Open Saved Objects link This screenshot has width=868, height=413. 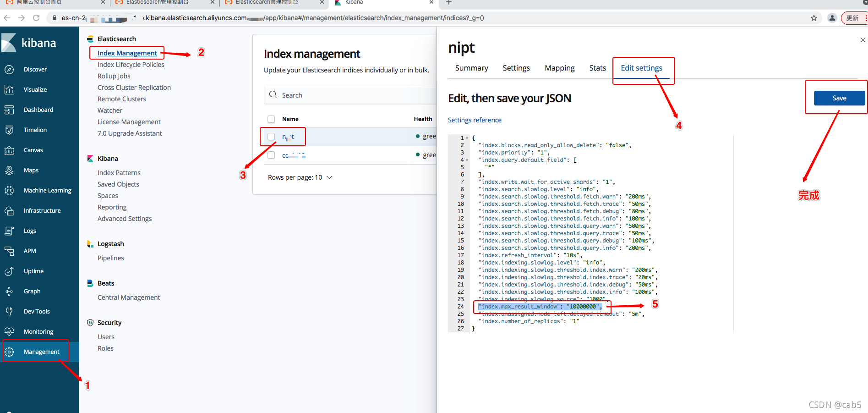click(x=118, y=184)
